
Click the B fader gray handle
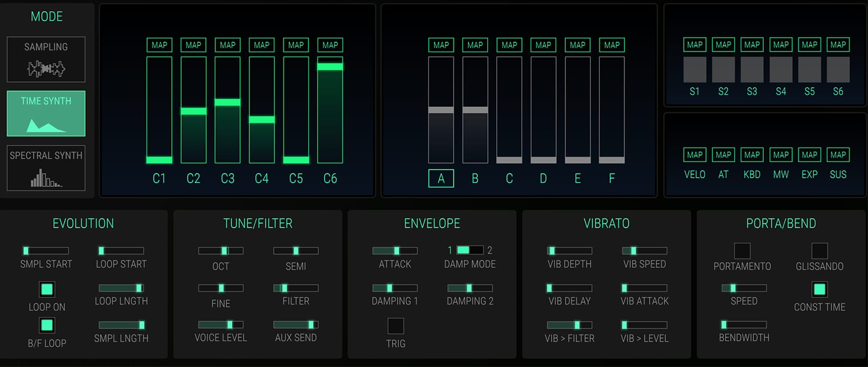click(475, 109)
